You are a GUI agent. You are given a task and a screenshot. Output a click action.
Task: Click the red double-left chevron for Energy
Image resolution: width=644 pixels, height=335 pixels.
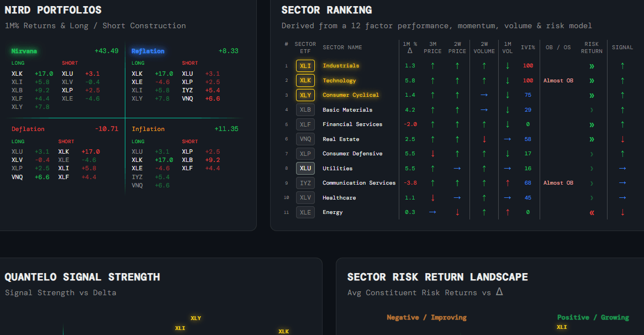pyautogui.click(x=592, y=212)
